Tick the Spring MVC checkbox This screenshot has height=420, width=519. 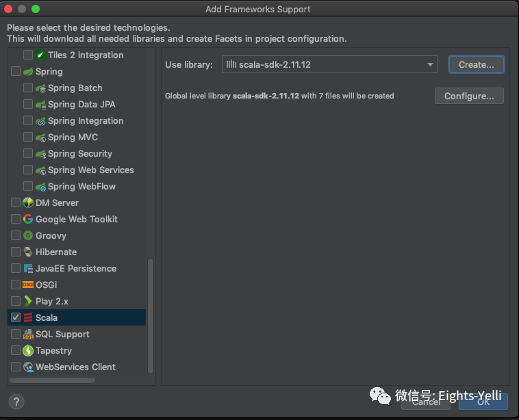(x=28, y=137)
